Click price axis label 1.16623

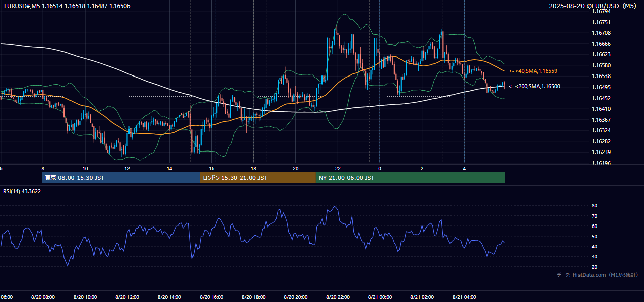(x=602, y=54)
